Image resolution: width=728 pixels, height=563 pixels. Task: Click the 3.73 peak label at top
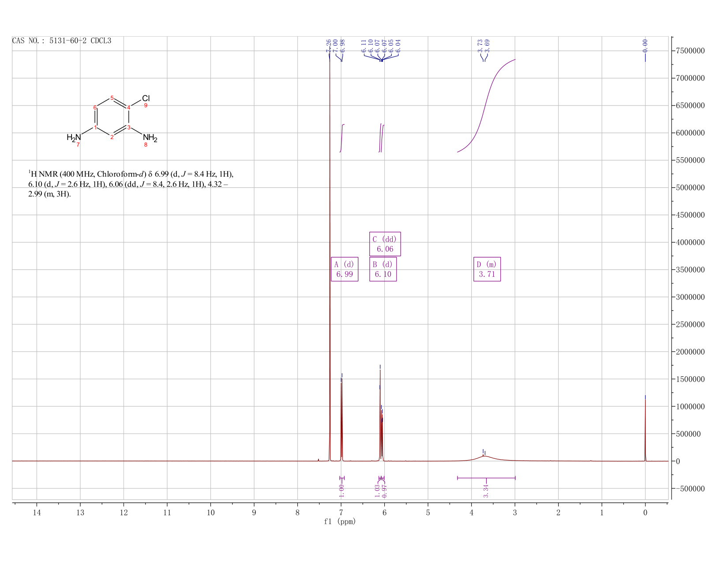click(x=480, y=46)
